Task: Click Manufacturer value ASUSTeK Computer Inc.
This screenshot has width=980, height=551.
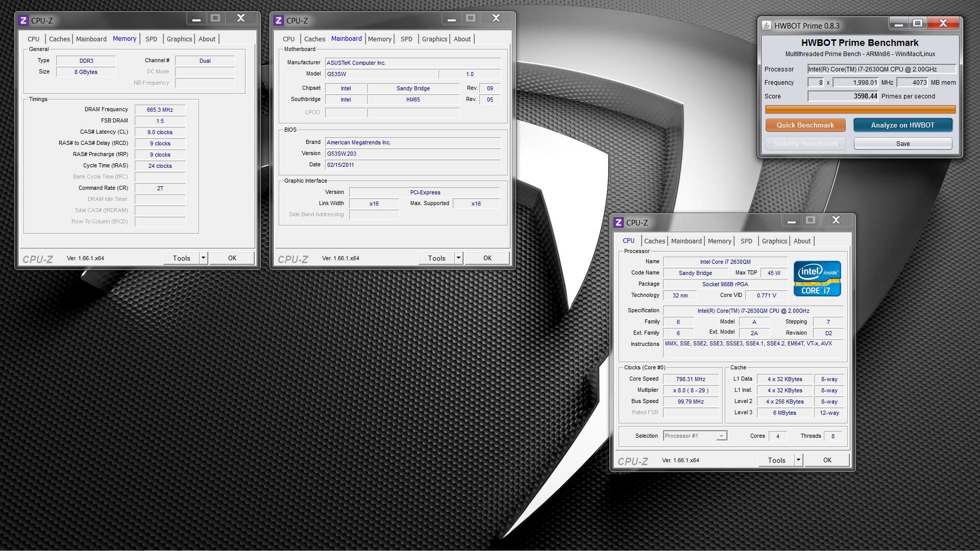Action: (x=413, y=63)
